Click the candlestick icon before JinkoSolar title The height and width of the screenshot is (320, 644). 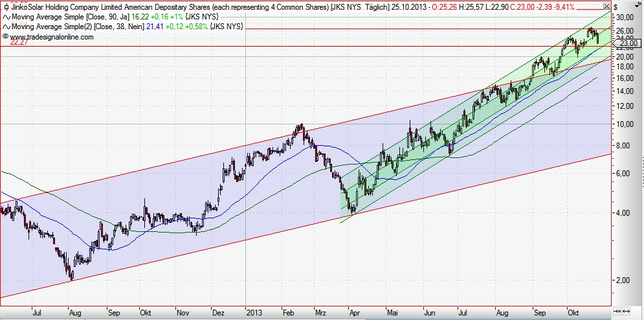(x=6, y=6)
